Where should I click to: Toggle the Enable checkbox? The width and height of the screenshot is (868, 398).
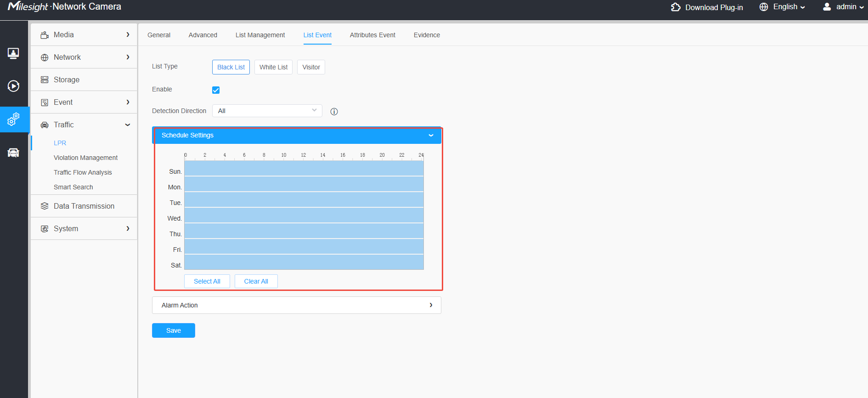(x=216, y=90)
